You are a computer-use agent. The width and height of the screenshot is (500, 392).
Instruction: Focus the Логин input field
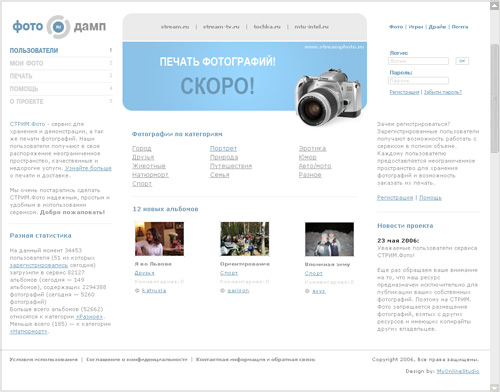coord(418,61)
